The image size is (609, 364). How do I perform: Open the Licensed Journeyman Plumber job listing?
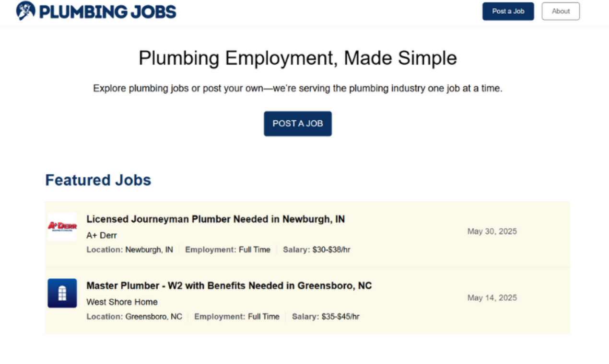(215, 219)
